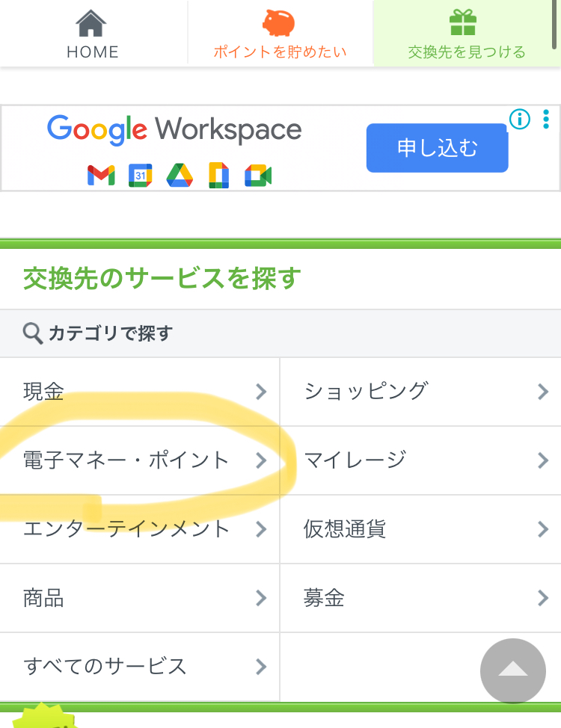
Task: Expand the ショッピング category chevron
Action: (543, 392)
